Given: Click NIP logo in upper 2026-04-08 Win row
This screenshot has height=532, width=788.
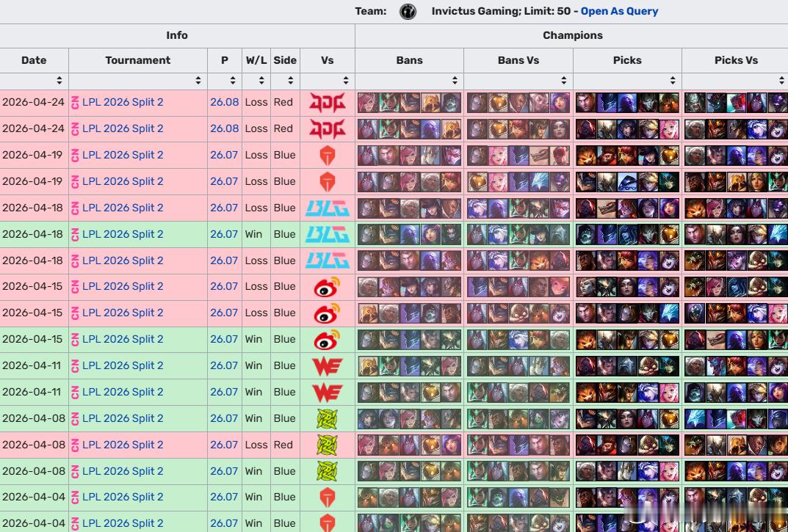Looking at the screenshot, I should point(327,419).
